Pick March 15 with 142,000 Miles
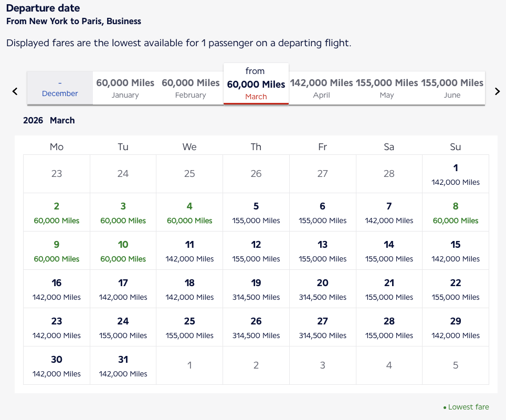 click(x=455, y=251)
